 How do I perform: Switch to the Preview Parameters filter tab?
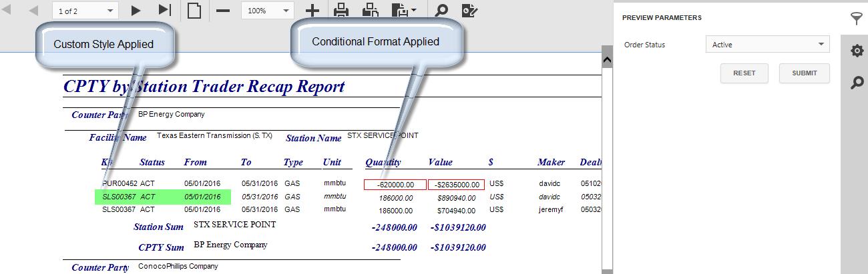pyautogui.click(x=857, y=18)
